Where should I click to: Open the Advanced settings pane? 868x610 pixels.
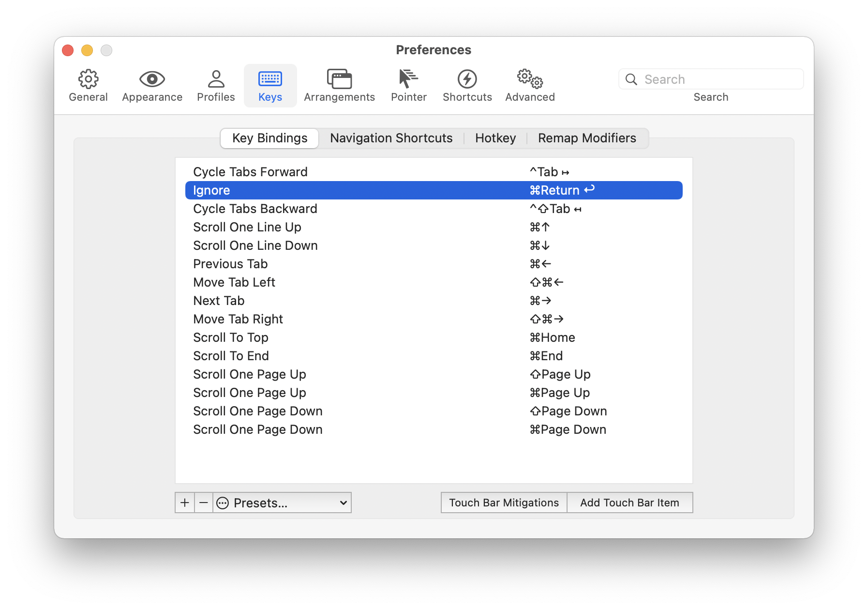coord(530,86)
